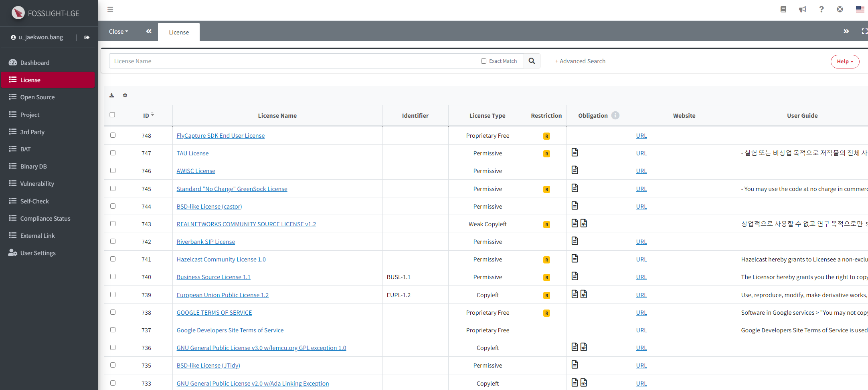Open the Help dropdown button

tap(845, 61)
